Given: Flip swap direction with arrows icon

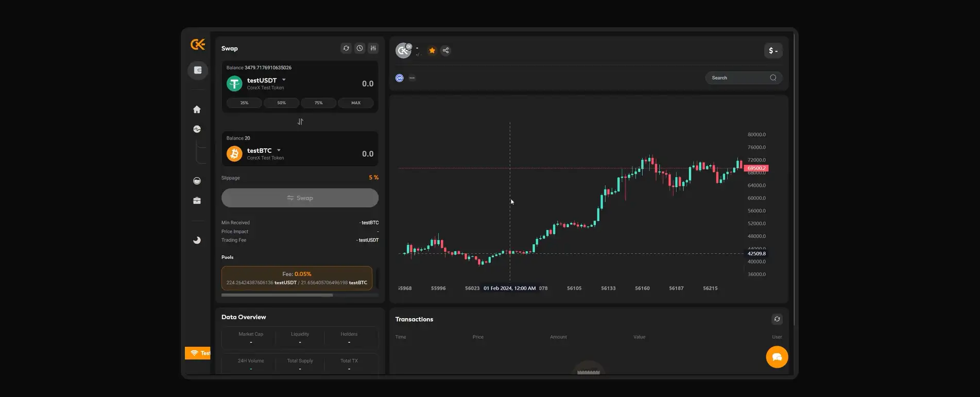Looking at the screenshot, I should (x=300, y=122).
